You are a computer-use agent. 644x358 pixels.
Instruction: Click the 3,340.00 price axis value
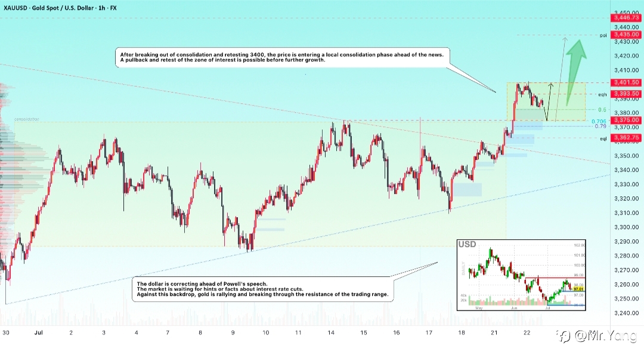tap(626, 170)
